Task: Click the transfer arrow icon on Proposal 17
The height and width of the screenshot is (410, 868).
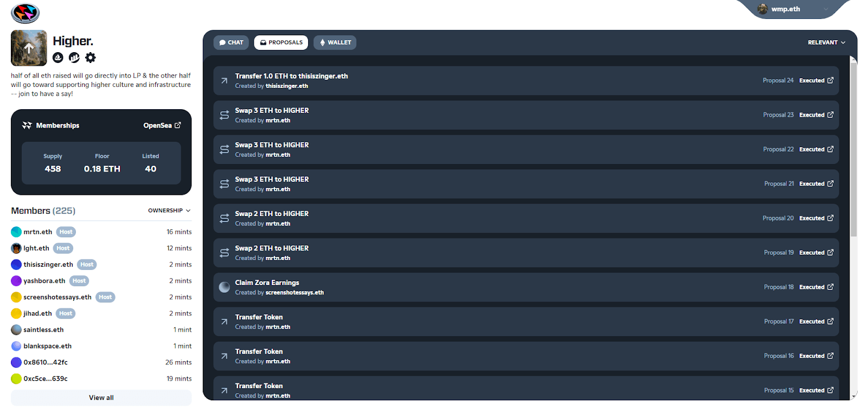Action: 224,322
